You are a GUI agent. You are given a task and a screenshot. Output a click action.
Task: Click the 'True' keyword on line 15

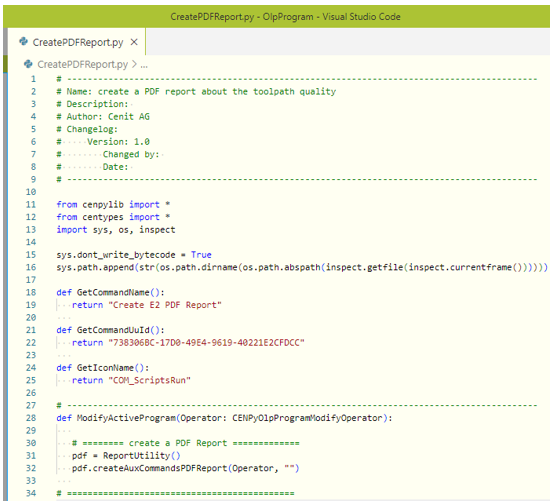201,255
